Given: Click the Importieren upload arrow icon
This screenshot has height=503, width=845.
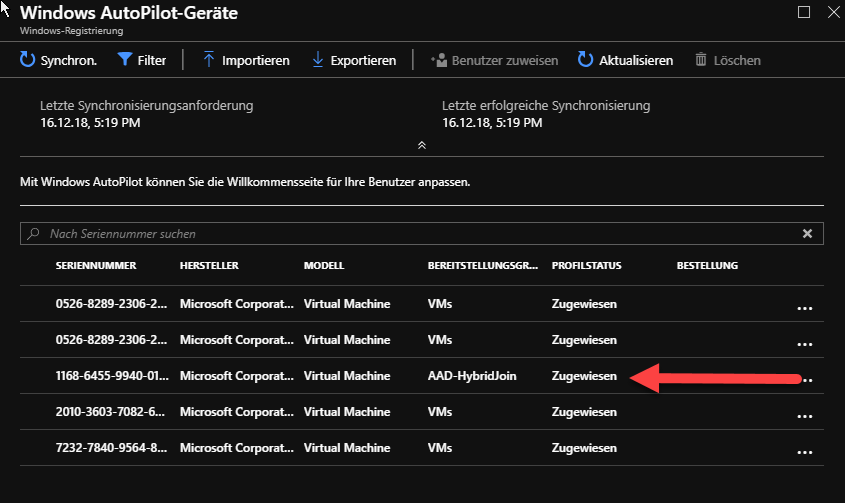Looking at the screenshot, I should coord(209,59).
